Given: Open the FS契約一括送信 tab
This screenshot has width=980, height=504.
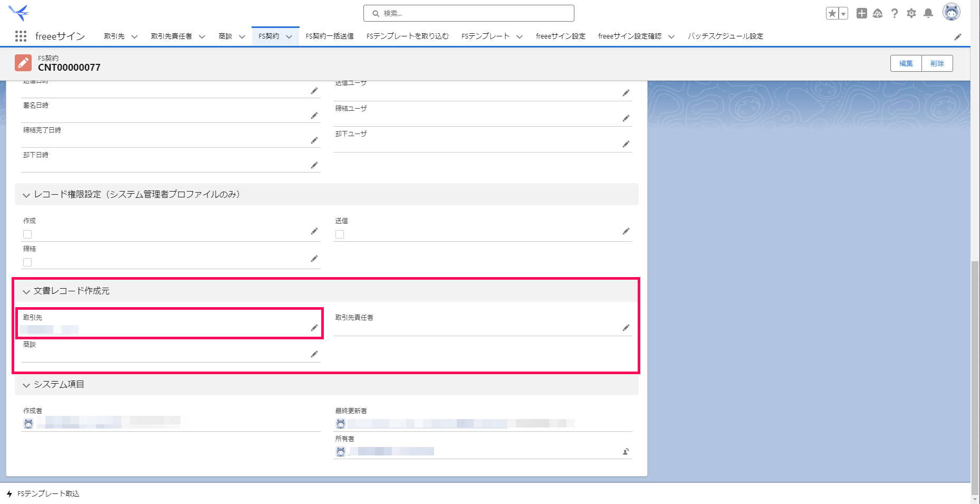Looking at the screenshot, I should pyautogui.click(x=330, y=36).
